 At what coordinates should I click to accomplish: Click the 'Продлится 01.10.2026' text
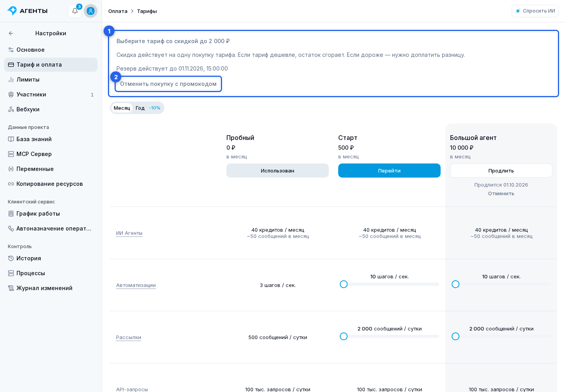[x=501, y=185]
